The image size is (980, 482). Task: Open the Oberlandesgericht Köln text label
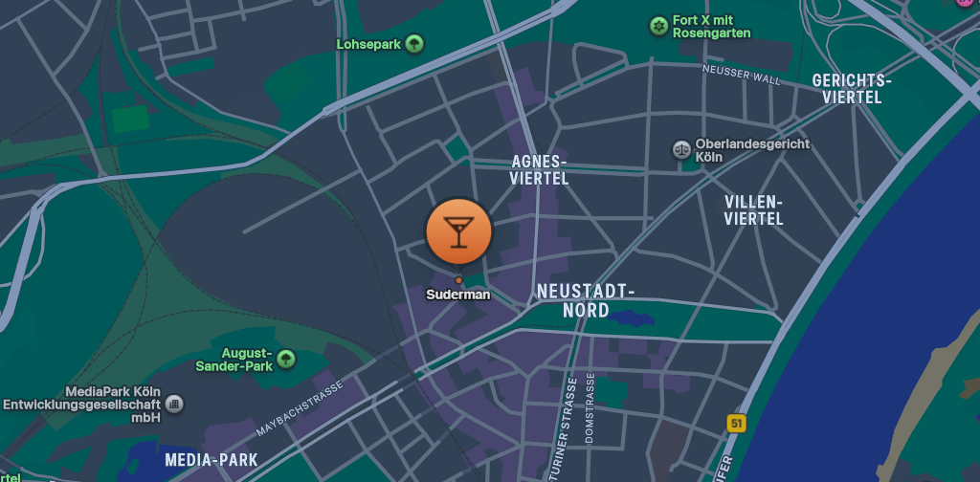(x=752, y=150)
